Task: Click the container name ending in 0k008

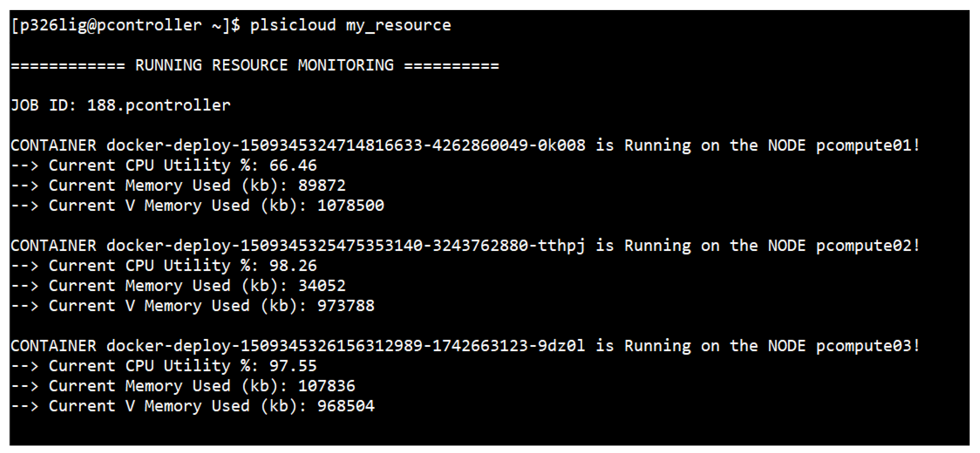Action: pyautogui.click(x=346, y=146)
